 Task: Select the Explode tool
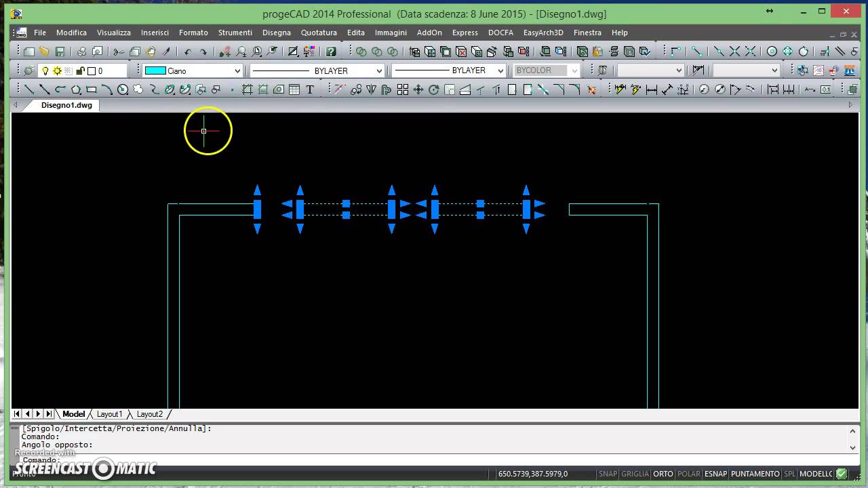pos(591,89)
